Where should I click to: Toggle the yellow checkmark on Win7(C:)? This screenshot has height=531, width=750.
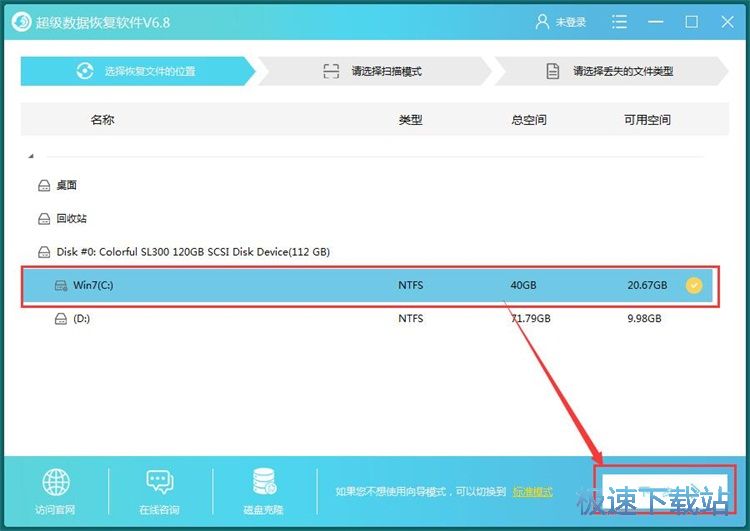[694, 285]
